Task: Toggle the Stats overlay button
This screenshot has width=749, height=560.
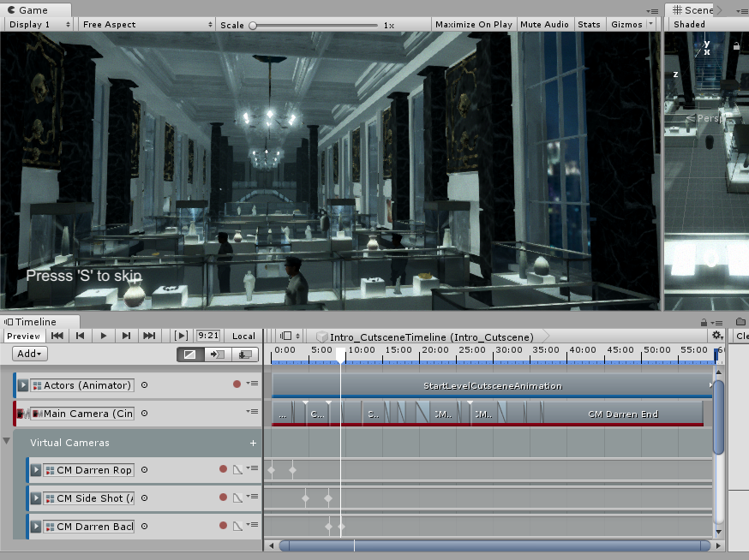Action: point(589,24)
